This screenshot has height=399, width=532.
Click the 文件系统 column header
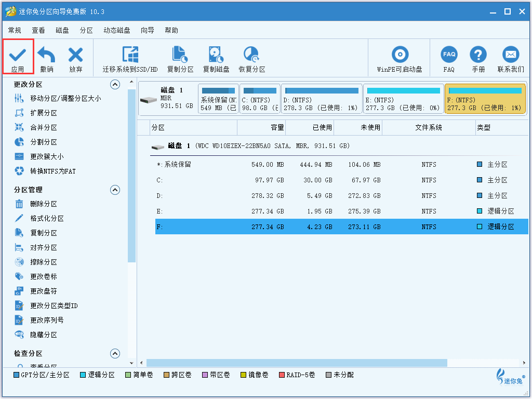point(429,128)
